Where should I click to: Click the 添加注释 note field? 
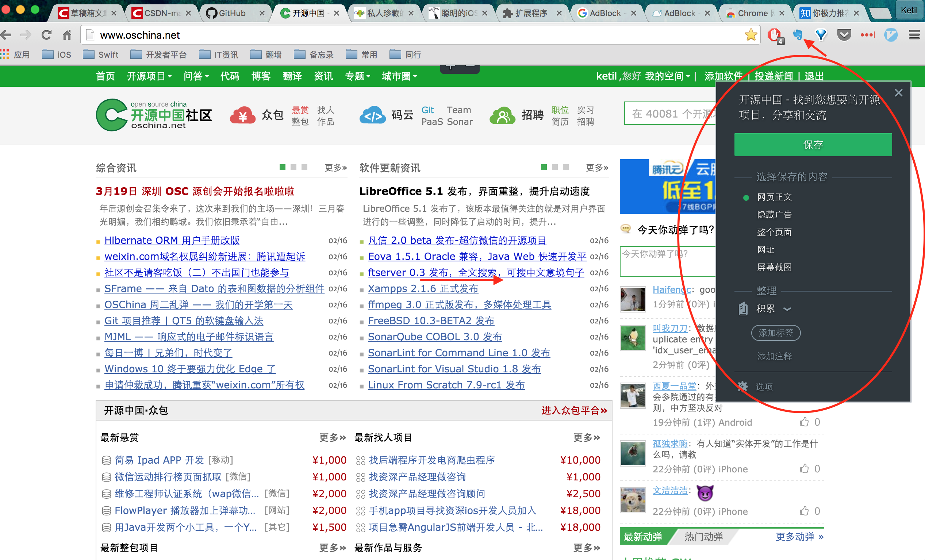[774, 356]
